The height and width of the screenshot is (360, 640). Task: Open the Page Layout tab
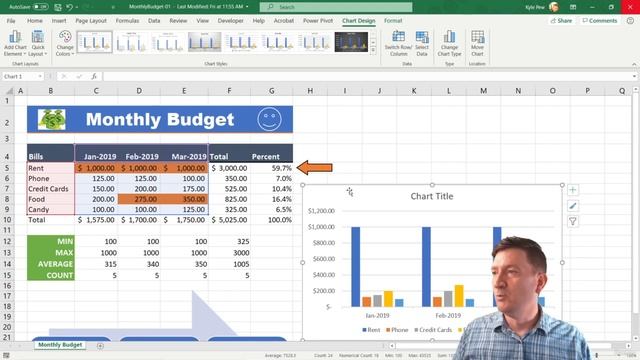[91, 20]
